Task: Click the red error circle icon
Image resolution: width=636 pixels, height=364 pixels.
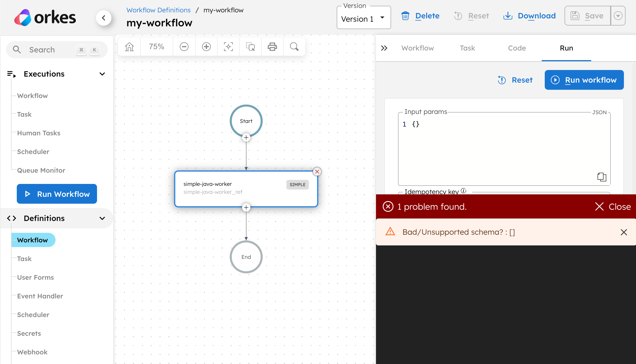Action: pos(388,206)
